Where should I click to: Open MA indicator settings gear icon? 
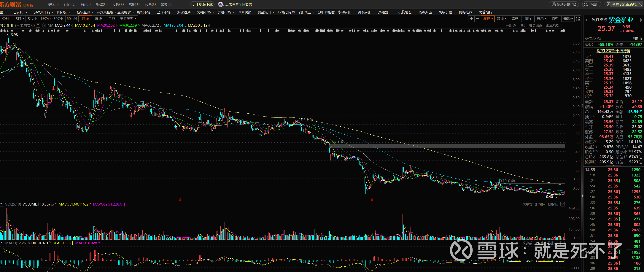tap(44, 26)
